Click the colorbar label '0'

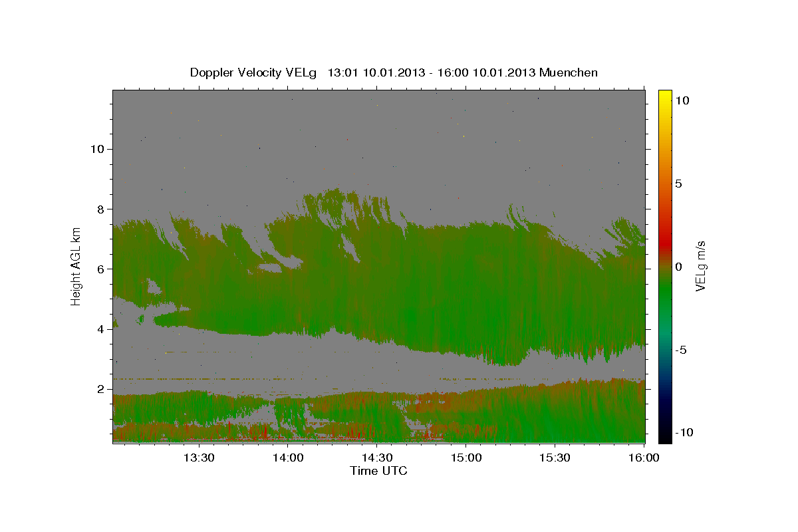point(678,267)
